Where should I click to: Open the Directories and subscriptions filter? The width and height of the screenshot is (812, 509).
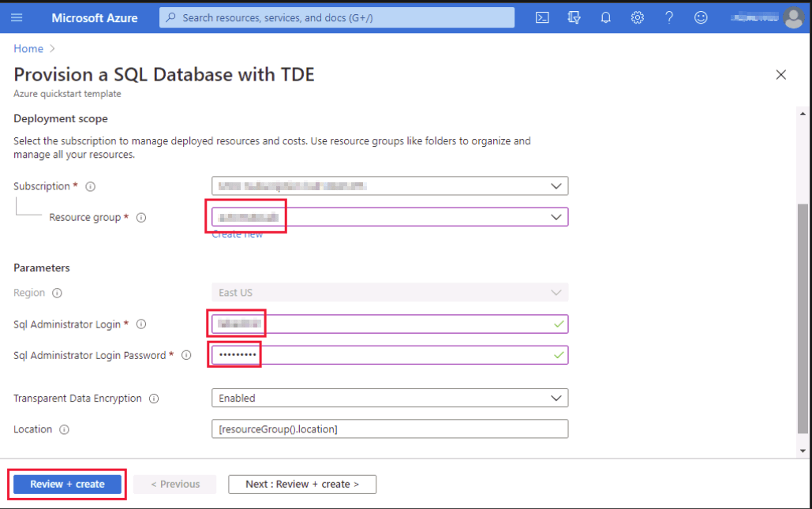pyautogui.click(x=574, y=17)
